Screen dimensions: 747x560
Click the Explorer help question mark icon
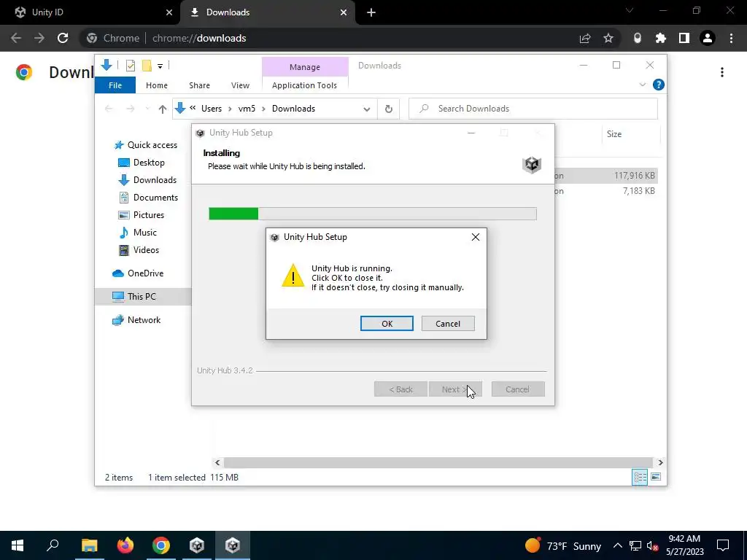659,85
